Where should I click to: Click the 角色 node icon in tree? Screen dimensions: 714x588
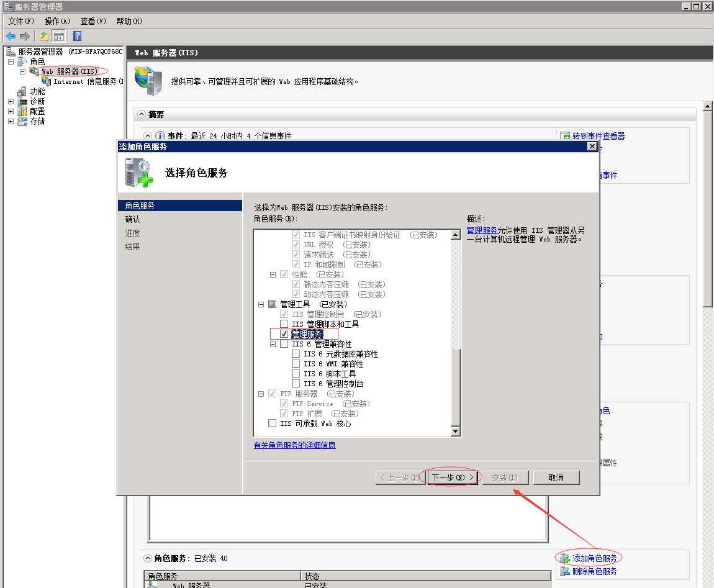tap(22, 61)
